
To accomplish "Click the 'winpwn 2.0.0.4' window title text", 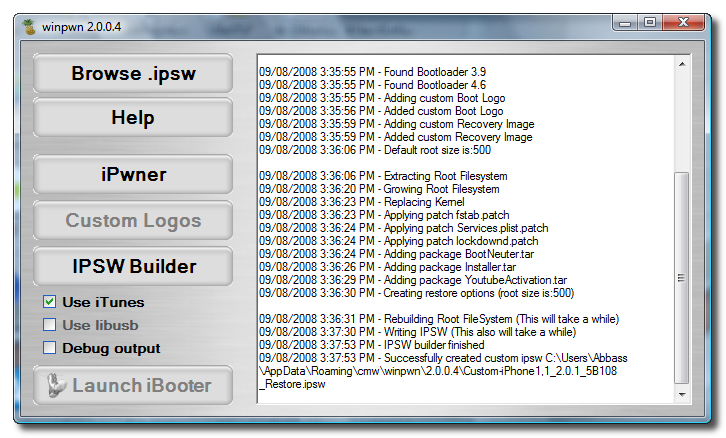I will coord(81,27).
